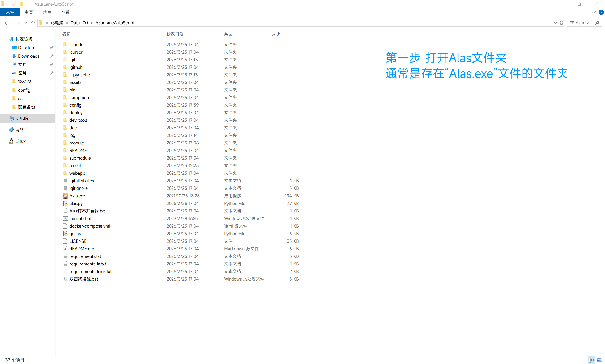605x364 pixels.
Task: Click the Alas.exe application icon
Action: 65,196
